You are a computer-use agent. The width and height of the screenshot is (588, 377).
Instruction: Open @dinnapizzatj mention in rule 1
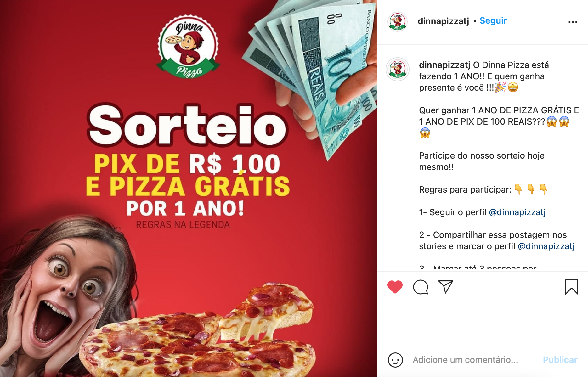pos(517,212)
